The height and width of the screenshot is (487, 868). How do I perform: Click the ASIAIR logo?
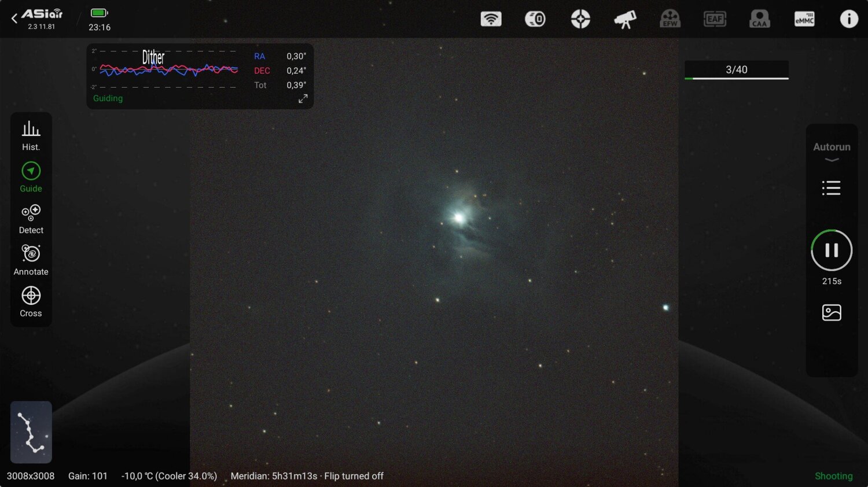click(42, 14)
